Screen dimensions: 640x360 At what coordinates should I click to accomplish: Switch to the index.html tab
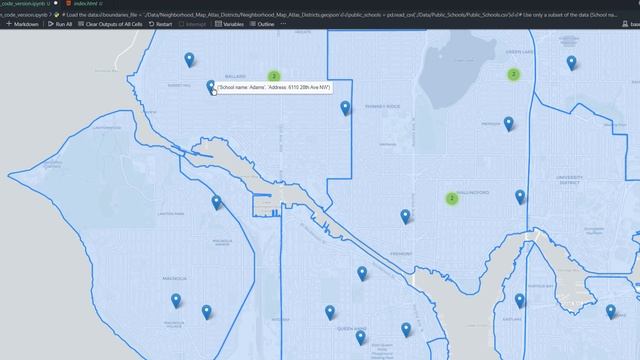pos(84,3)
